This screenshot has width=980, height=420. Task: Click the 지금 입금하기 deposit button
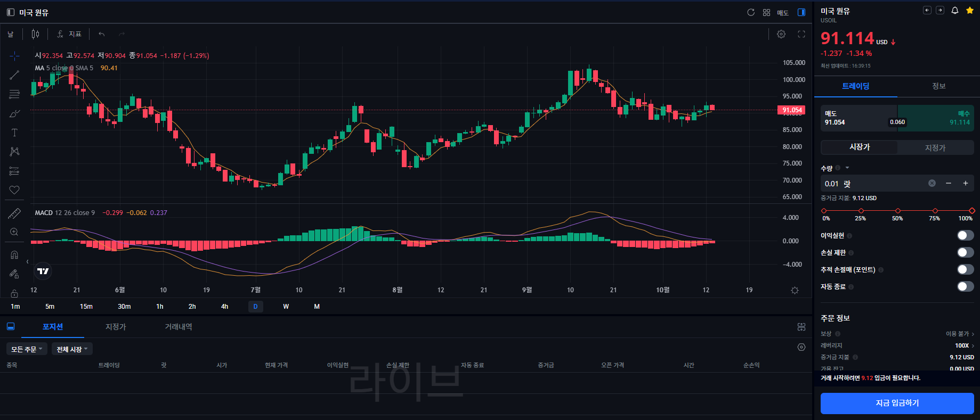[x=897, y=403]
